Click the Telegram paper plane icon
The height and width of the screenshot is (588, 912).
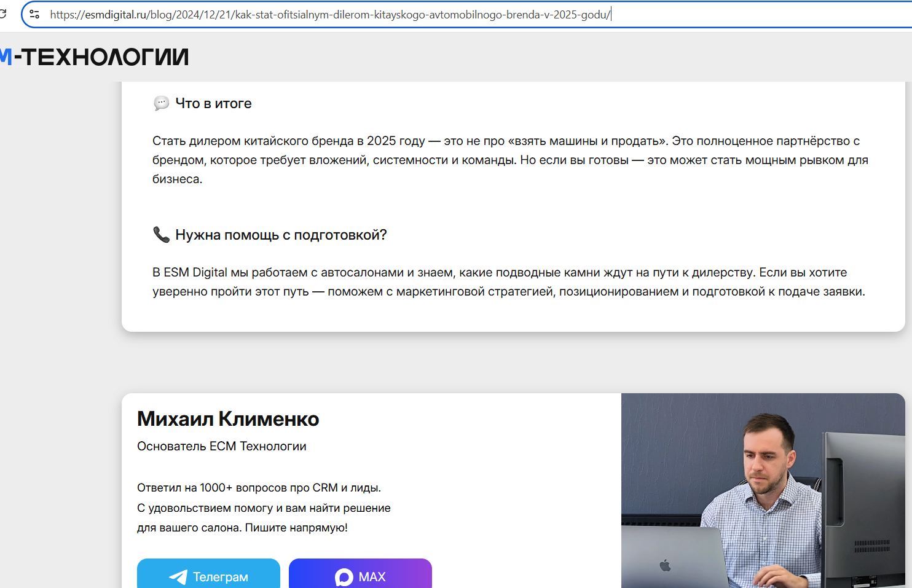(177, 576)
